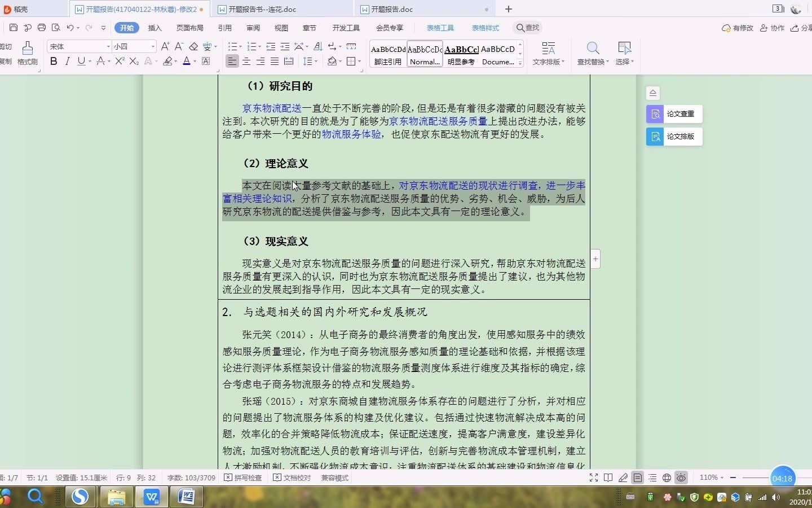812x508 pixels.
Task: Toggle Bold formatting
Action: pyautogui.click(x=54, y=61)
